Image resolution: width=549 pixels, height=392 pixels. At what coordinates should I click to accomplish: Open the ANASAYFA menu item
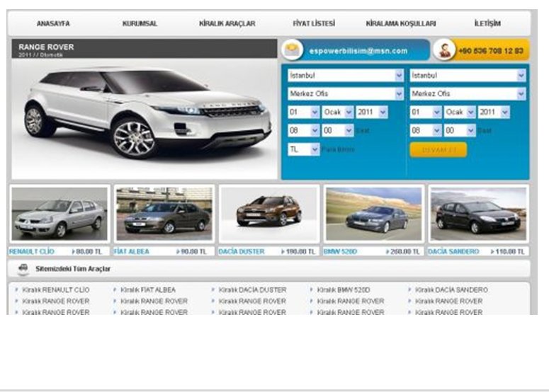53,24
